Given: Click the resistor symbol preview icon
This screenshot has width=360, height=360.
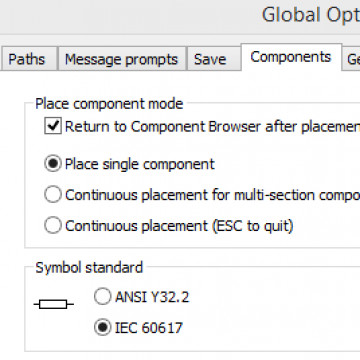Looking at the screenshot, I should pyautogui.click(x=54, y=304).
